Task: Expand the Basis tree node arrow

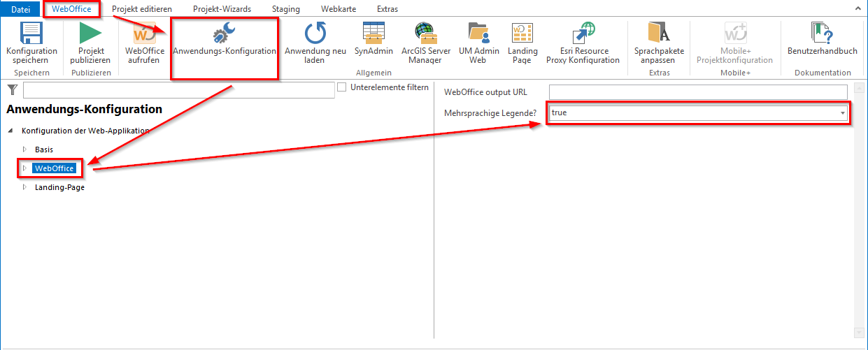Action: pos(24,150)
